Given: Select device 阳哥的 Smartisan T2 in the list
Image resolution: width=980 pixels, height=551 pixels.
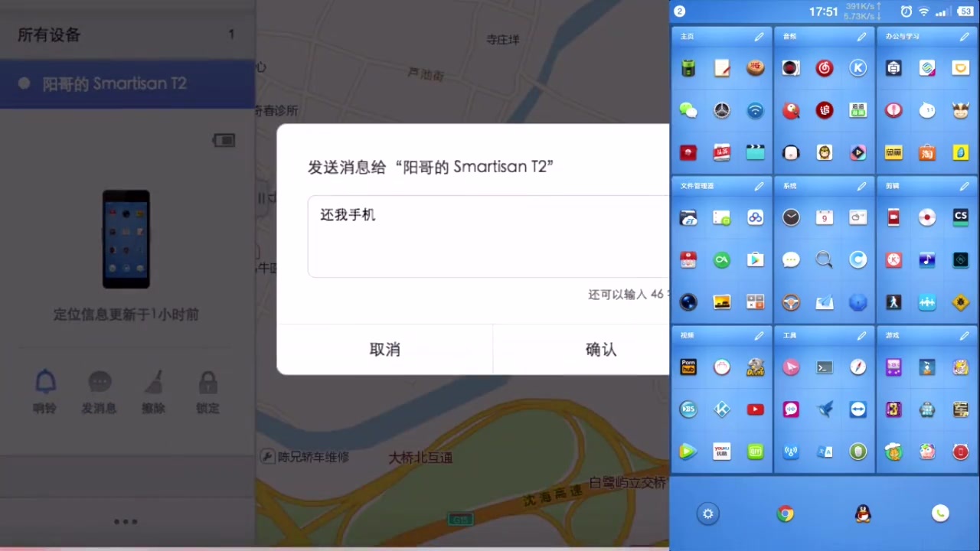Looking at the screenshot, I should pos(127,84).
